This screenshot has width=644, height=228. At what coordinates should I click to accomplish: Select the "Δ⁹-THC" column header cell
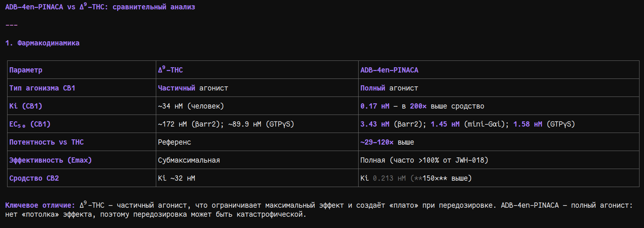tap(170, 70)
